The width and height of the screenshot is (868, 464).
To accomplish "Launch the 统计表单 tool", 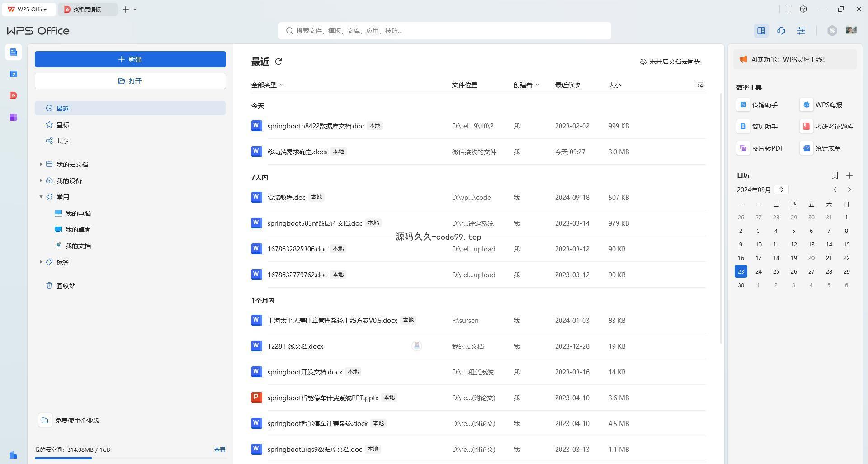I will coord(821,148).
